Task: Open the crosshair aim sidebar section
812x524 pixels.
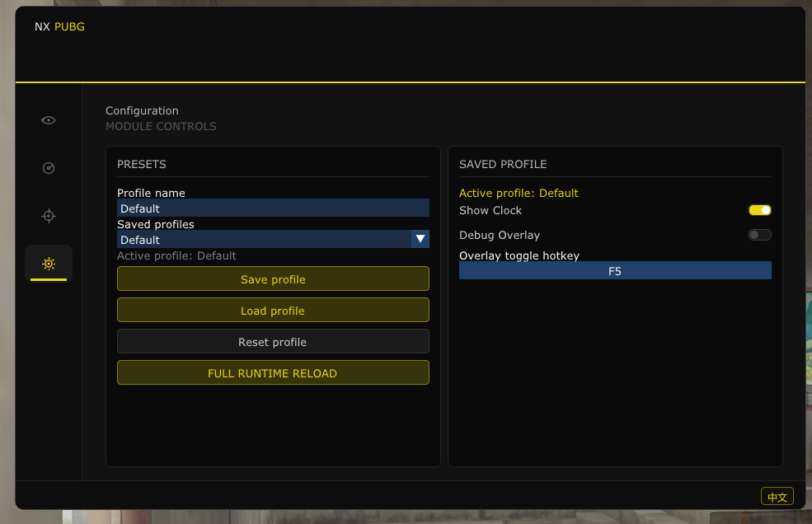Action: pos(48,215)
